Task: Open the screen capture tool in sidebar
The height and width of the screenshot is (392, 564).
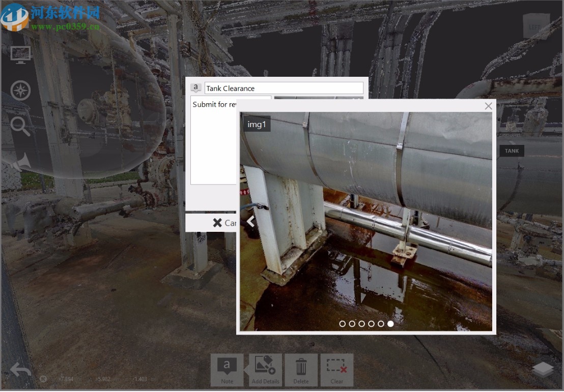Action: tap(20, 54)
